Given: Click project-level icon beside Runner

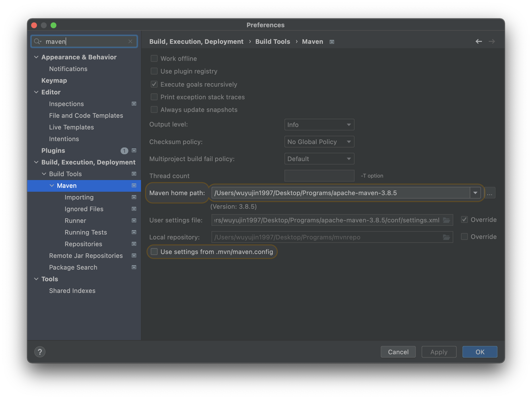Looking at the screenshot, I should point(134,221).
